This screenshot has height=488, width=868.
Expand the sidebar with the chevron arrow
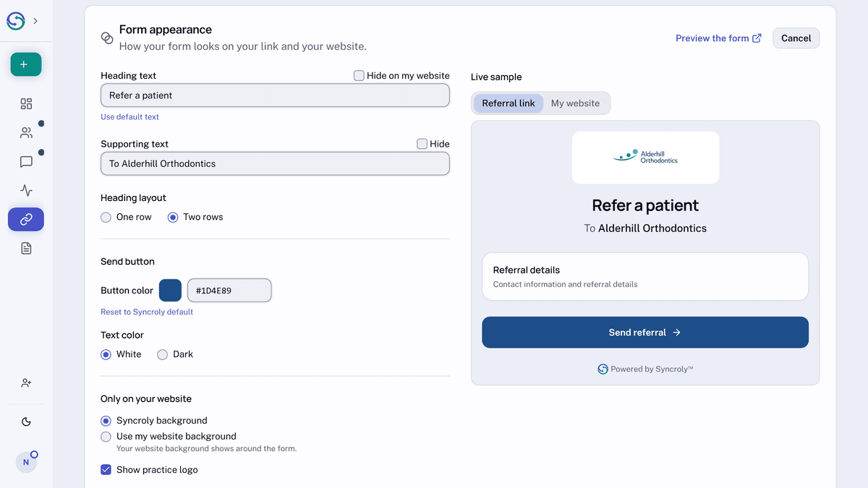click(x=35, y=21)
